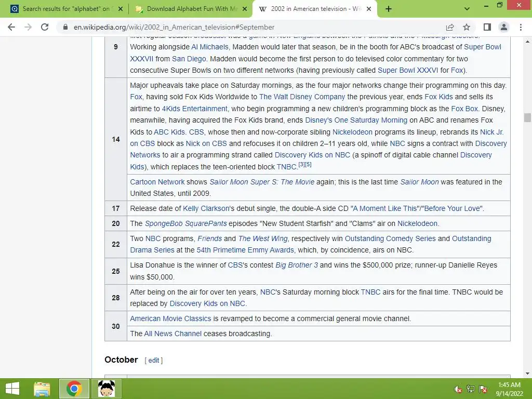Open the browser side panel
This screenshot has width=532, height=399.
pos(487,27)
